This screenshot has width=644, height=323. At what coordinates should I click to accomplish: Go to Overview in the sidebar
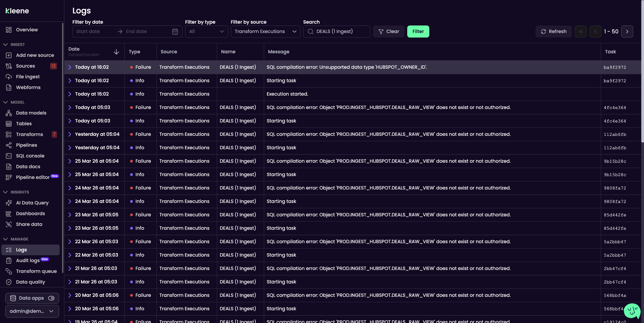point(27,30)
